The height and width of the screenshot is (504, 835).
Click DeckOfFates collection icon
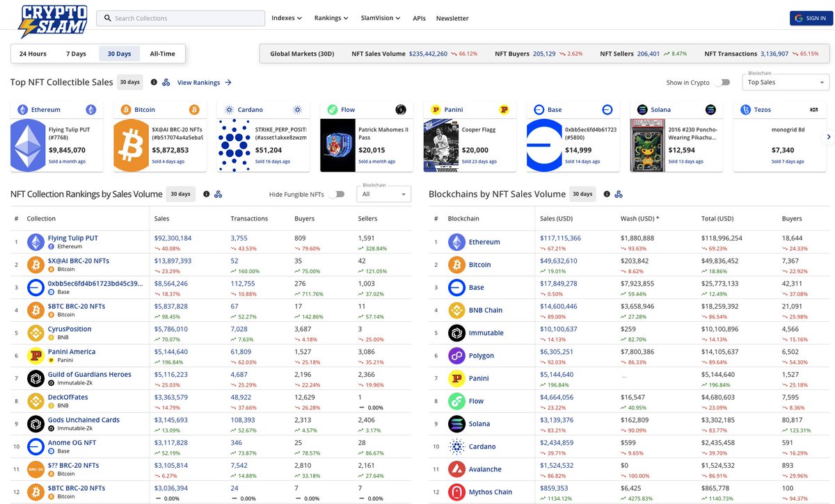pos(35,401)
